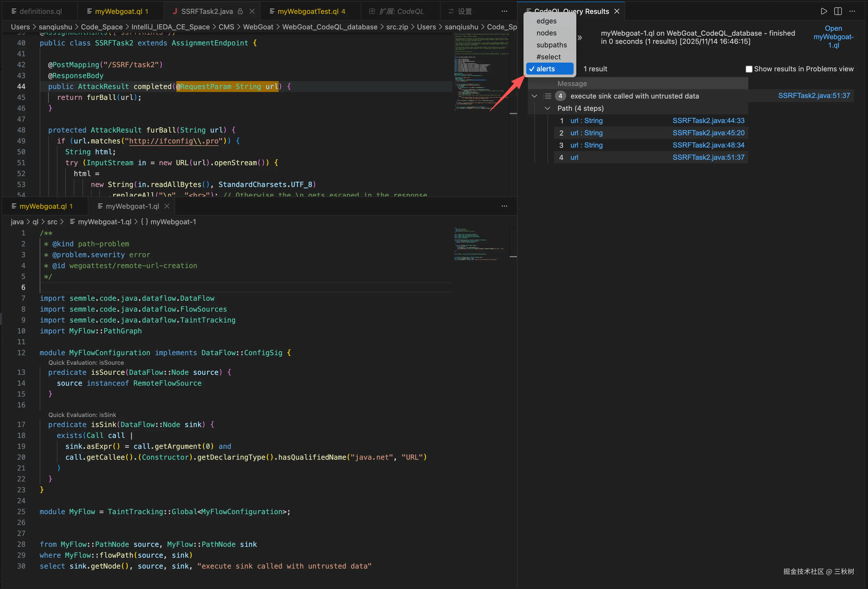Click the show-path list icon beside alert
868x589 pixels.
pos(547,96)
